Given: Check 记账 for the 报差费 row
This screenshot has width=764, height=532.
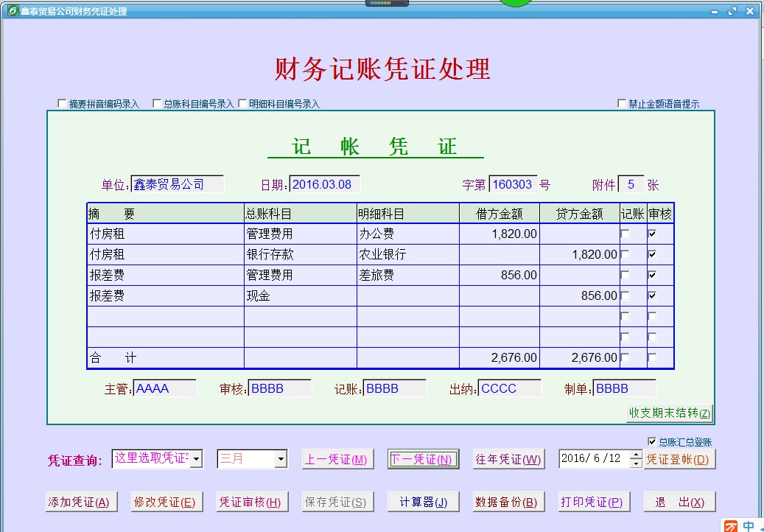Looking at the screenshot, I should click(624, 275).
